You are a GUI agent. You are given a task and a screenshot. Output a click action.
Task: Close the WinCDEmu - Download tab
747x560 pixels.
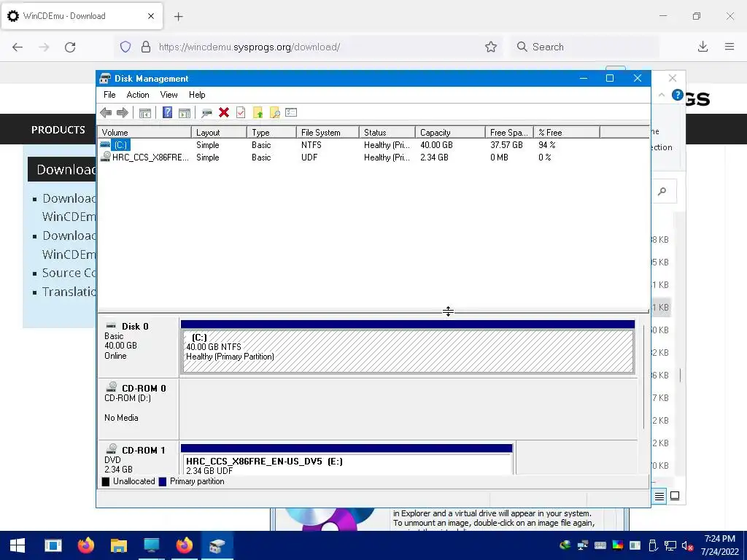click(151, 16)
